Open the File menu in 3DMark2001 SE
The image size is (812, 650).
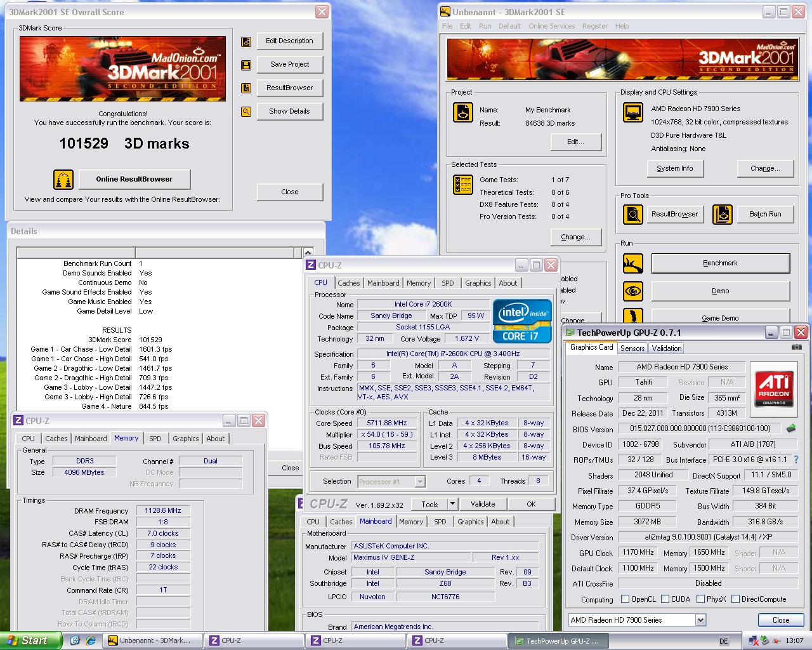447,26
